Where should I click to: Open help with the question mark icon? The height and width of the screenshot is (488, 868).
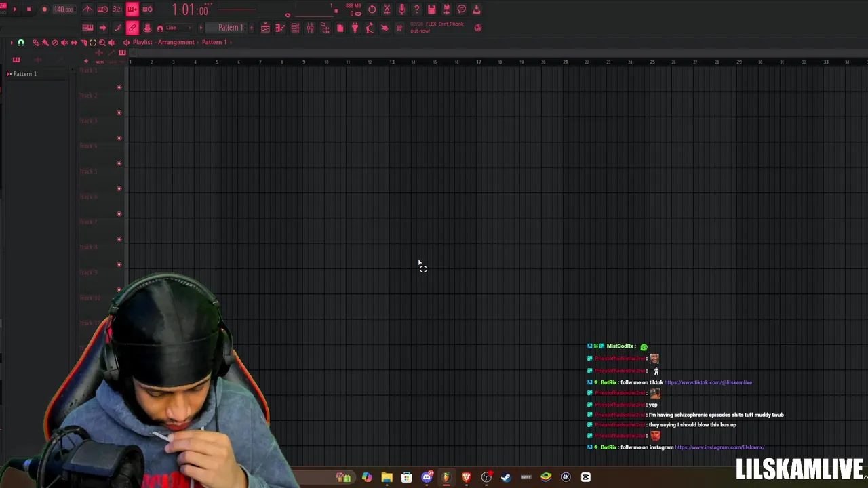click(416, 9)
